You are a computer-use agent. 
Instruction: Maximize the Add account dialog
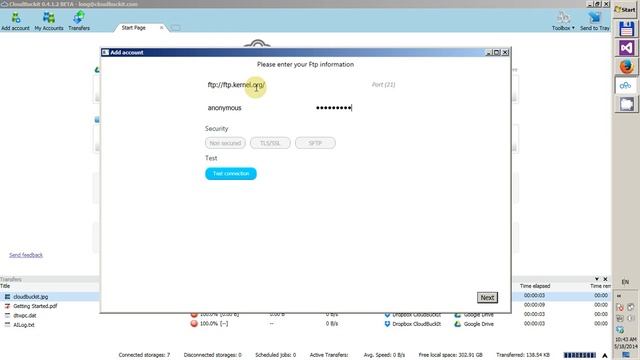(x=497, y=52)
